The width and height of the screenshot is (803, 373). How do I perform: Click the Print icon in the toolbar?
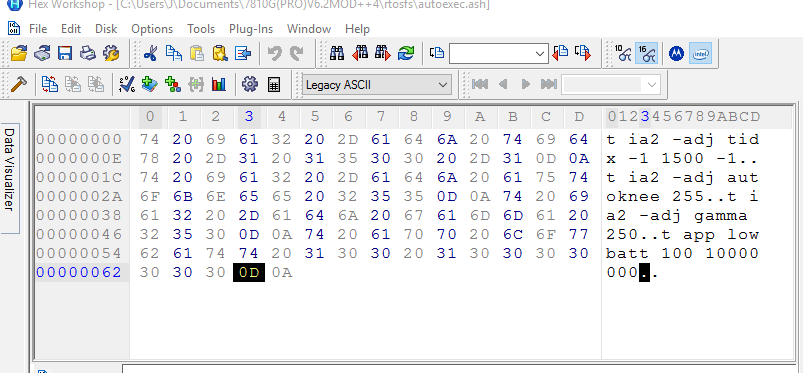click(x=88, y=53)
